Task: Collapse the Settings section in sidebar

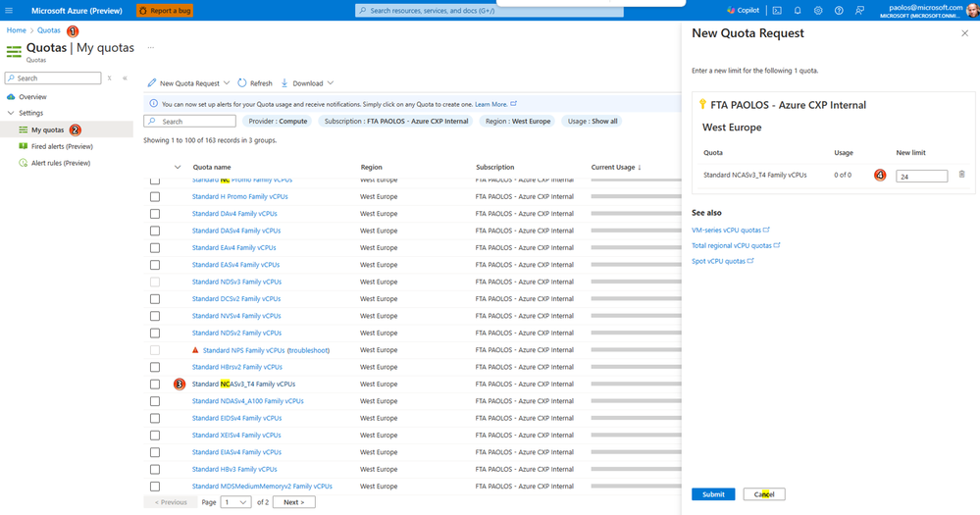Action: (11, 113)
